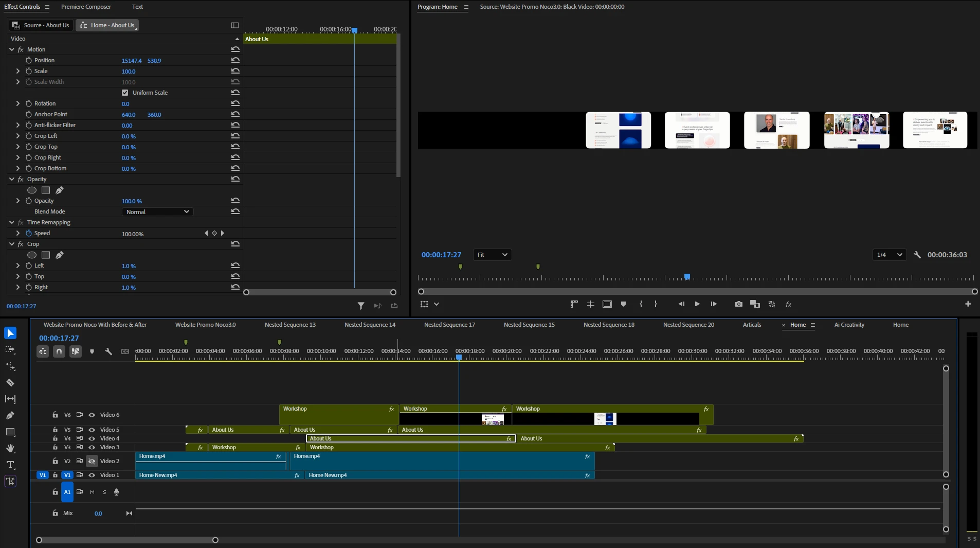The image size is (980, 548).
Task: Open the Articals timeline tab
Action: coord(752,325)
